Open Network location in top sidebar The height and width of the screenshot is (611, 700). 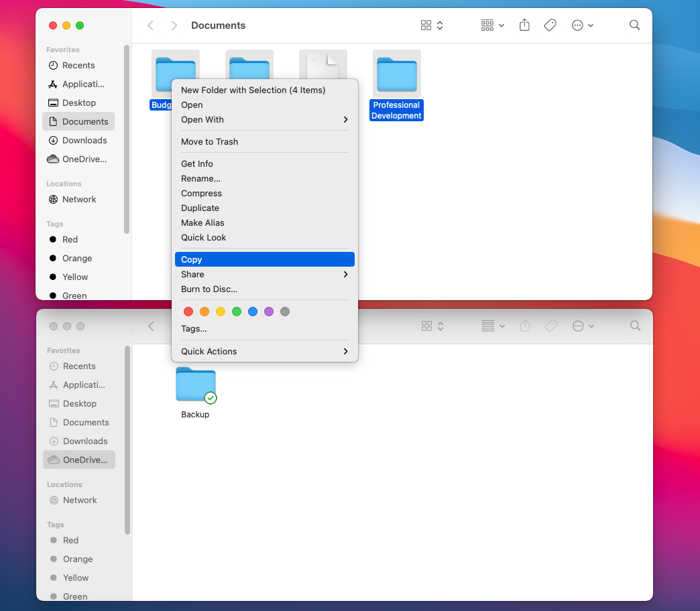tap(79, 199)
